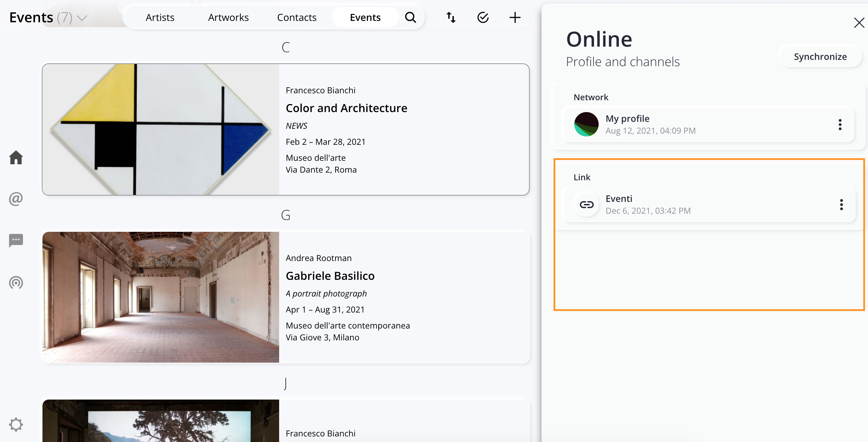This screenshot has height=442, width=868.
Task: Click the empty hall photograph thumbnail
Action: [161, 297]
